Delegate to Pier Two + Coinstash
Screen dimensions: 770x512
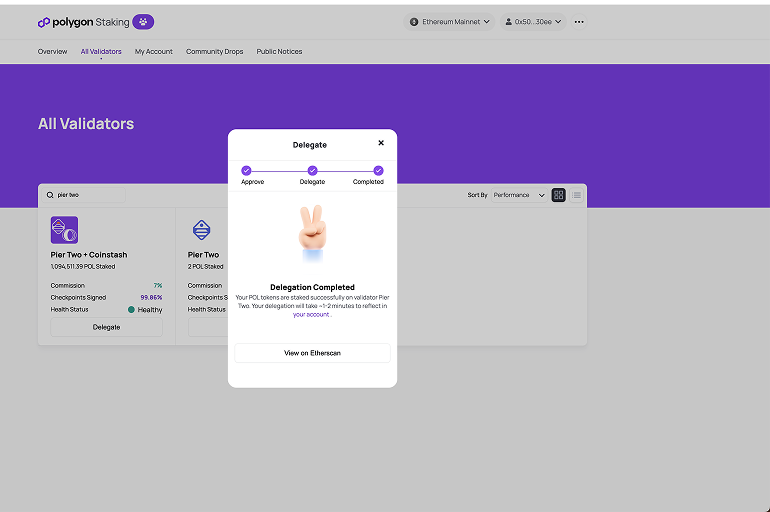[107, 327]
